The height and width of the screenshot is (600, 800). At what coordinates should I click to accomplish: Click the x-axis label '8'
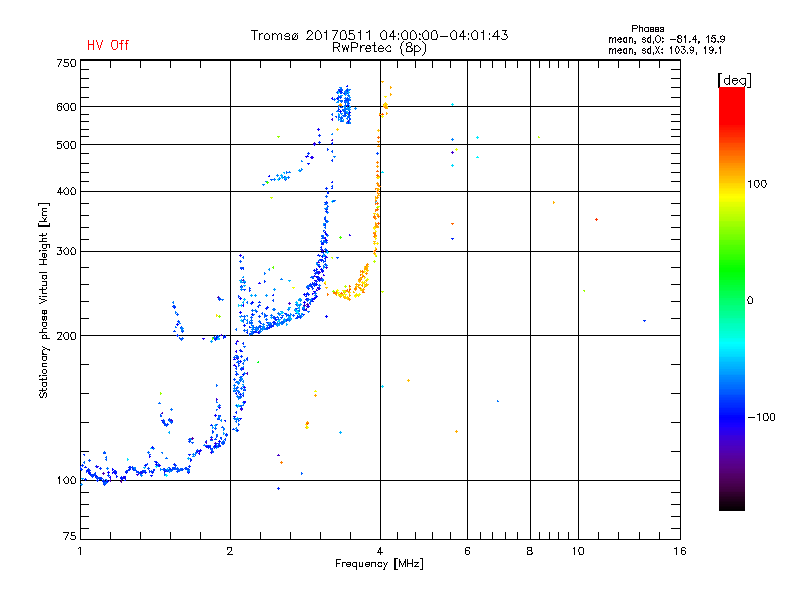tap(530, 551)
